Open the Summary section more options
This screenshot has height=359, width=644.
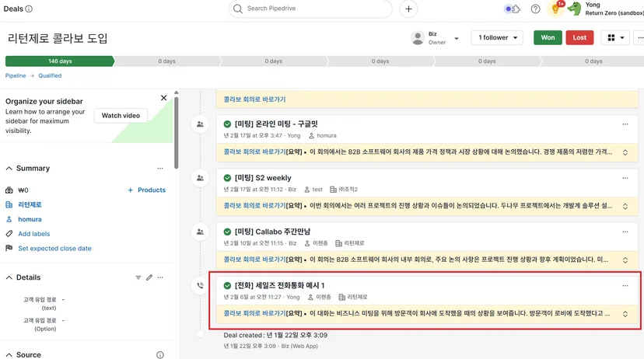[x=159, y=168]
